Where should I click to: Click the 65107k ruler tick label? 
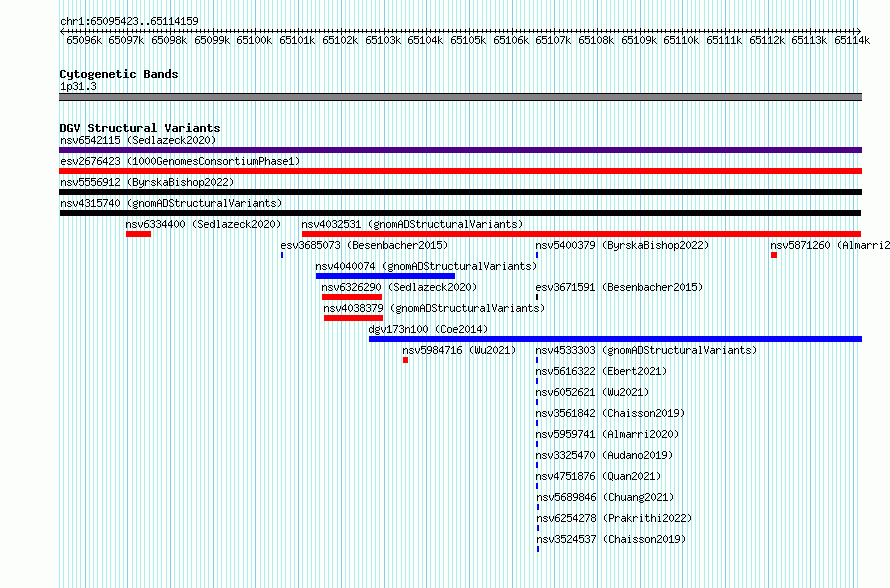[x=553, y=40]
